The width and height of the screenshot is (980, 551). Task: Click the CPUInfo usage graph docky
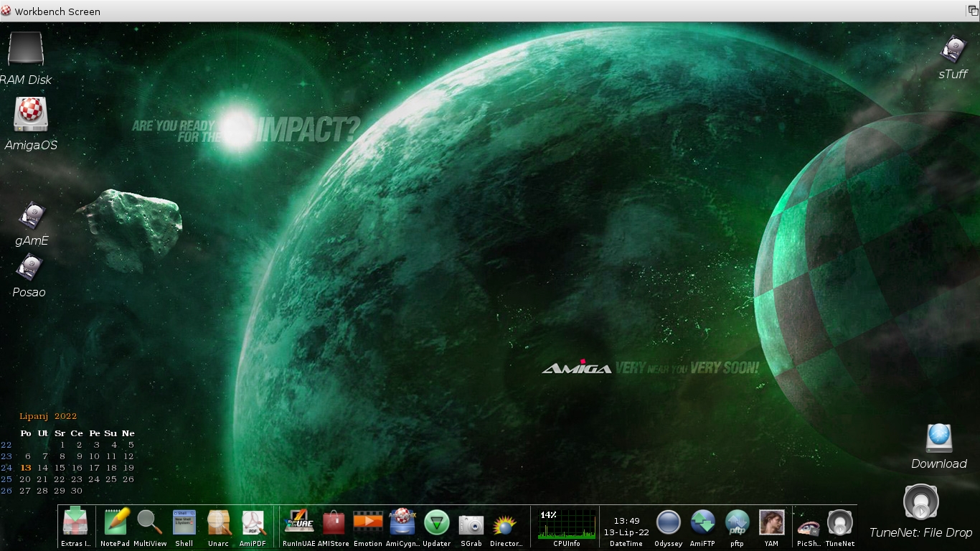tap(567, 524)
